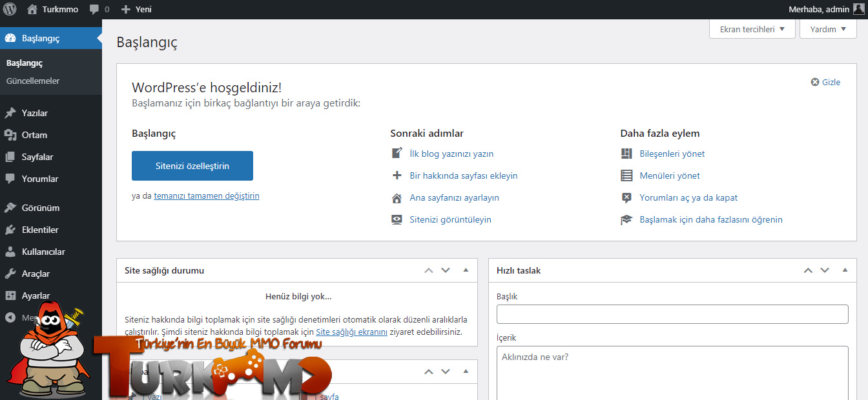Click the Sayfalar pages icon
This screenshot has width=868, height=400.
10,157
